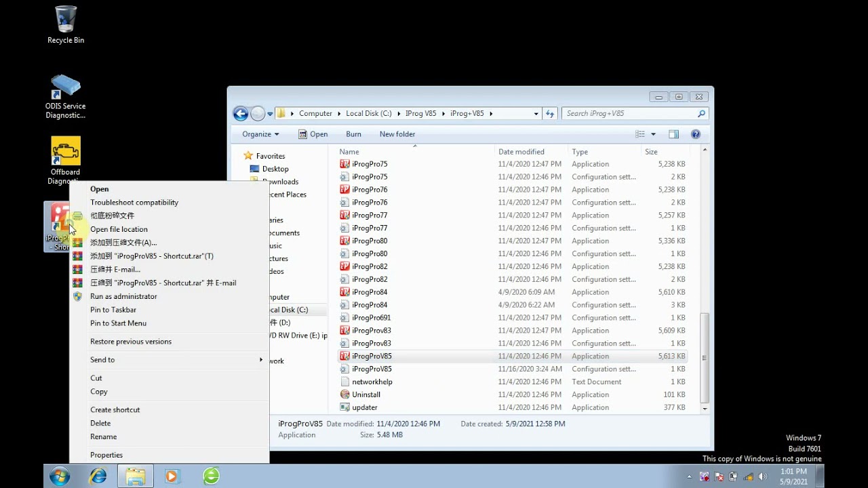Select the iProgPro691 configuration file

pos(513,318)
